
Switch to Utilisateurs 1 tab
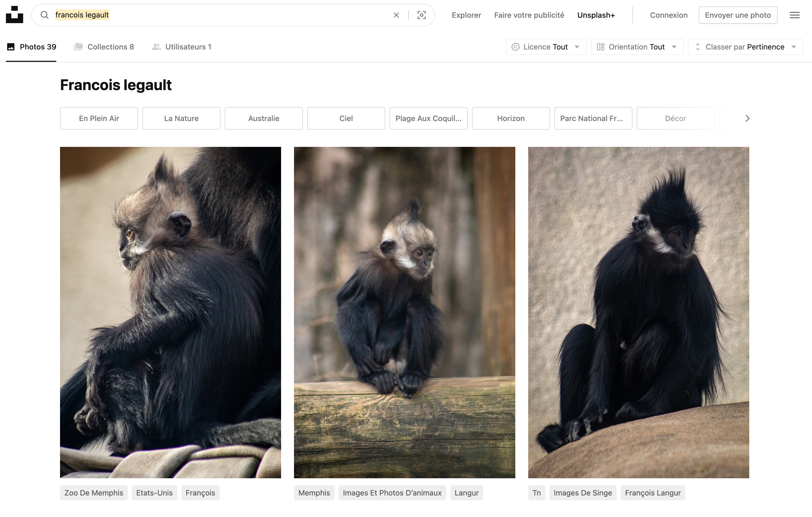click(181, 47)
